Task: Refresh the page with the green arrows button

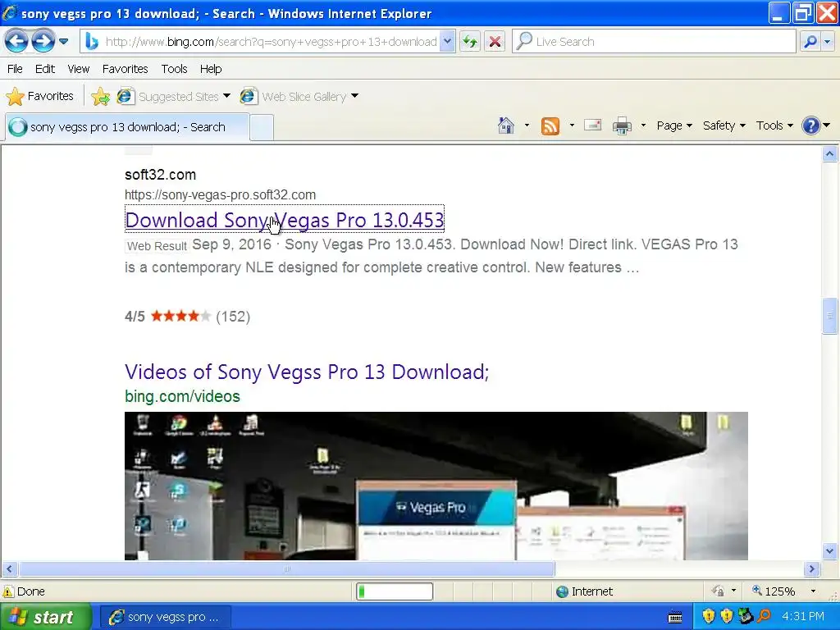Action: [470, 41]
